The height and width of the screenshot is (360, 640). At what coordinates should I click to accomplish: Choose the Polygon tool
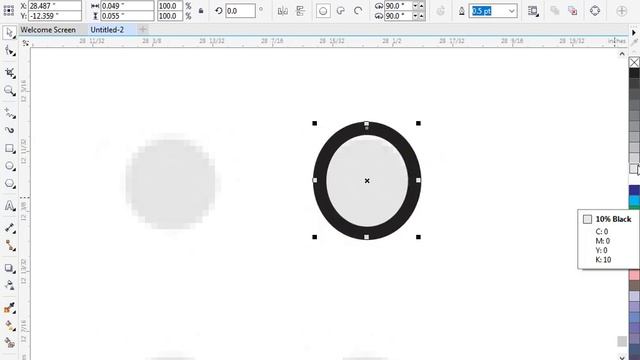(9, 184)
